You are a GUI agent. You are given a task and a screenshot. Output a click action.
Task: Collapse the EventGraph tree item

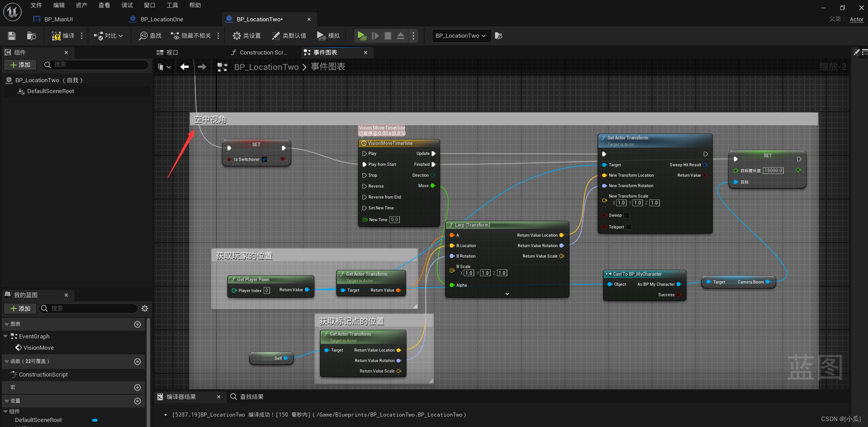tap(5, 337)
